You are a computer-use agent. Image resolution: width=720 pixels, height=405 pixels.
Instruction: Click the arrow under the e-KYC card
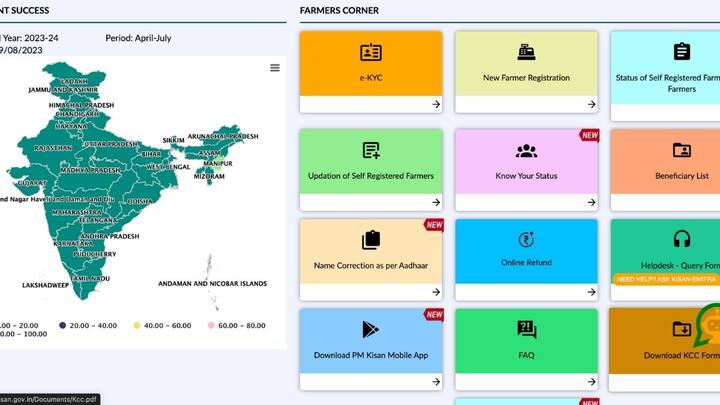(x=436, y=104)
